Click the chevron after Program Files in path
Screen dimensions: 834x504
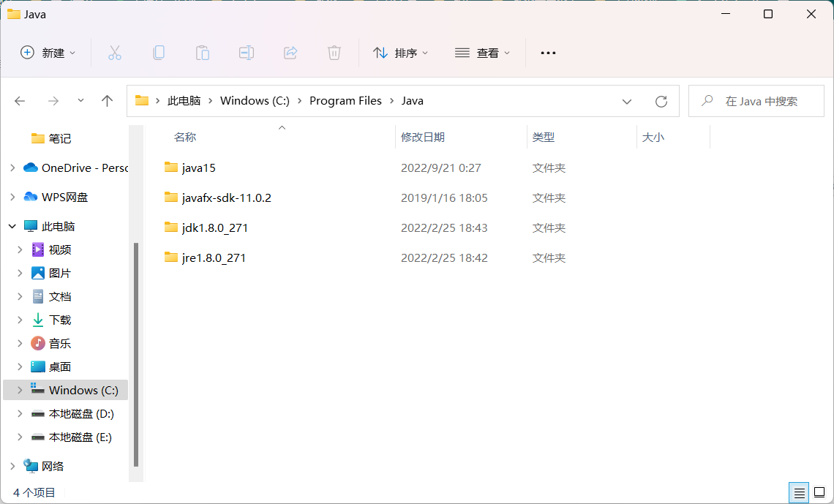pos(391,101)
